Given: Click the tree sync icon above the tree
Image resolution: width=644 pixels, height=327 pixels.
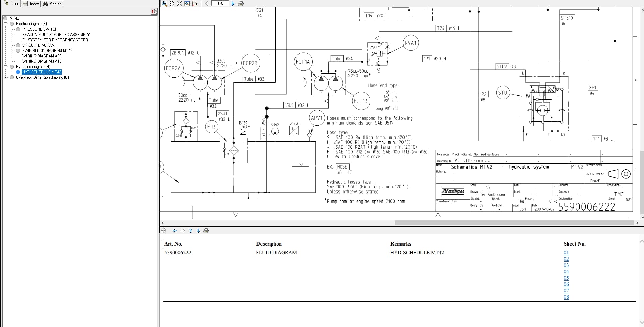Looking at the screenshot, I should (154, 12).
